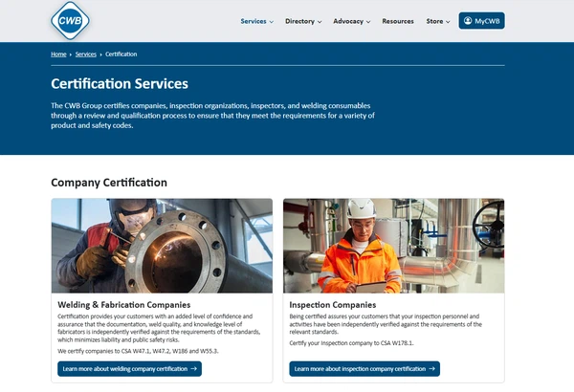Click the Inspection Companies card heading
574x392 pixels.
[331, 305]
